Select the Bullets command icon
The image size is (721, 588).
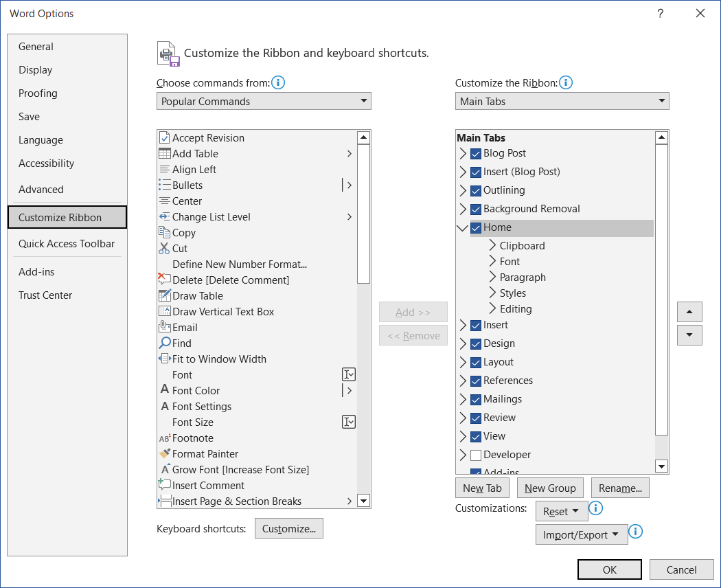click(164, 185)
